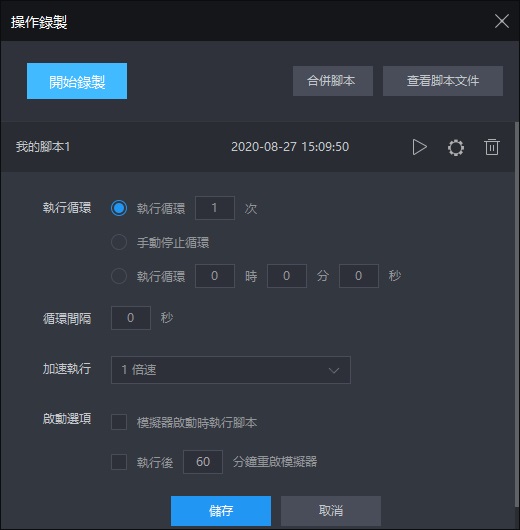Select the timed 執行循環 duration radio button
The width and height of the screenshot is (520, 530).
119,276
